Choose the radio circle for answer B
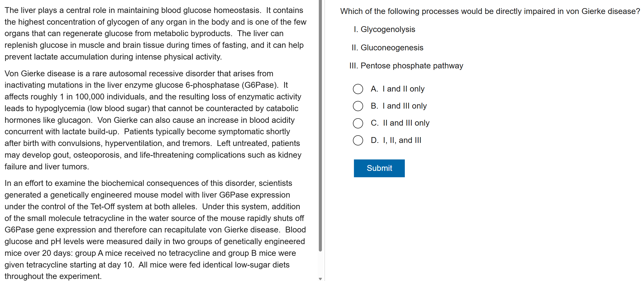 [358, 106]
